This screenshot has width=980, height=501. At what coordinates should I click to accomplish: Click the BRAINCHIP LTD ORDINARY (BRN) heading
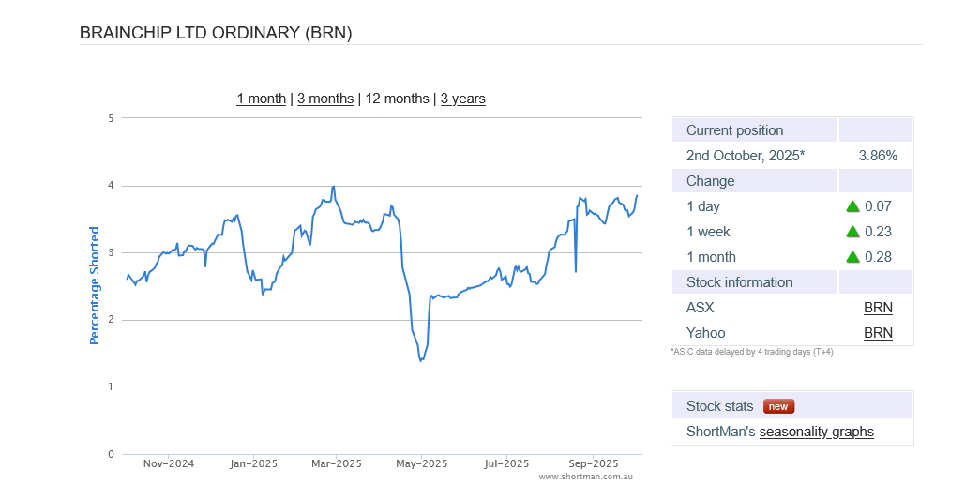[216, 33]
